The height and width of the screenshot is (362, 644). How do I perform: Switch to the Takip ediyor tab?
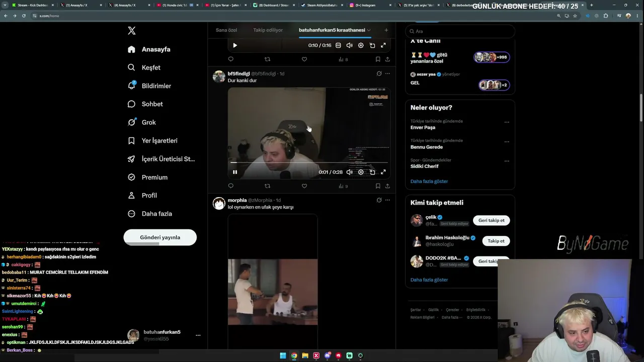[x=268, y=30]
